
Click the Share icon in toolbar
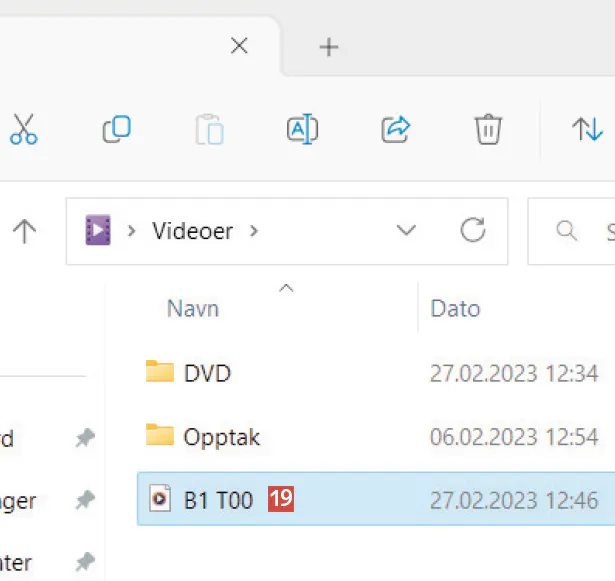[396, 129]
